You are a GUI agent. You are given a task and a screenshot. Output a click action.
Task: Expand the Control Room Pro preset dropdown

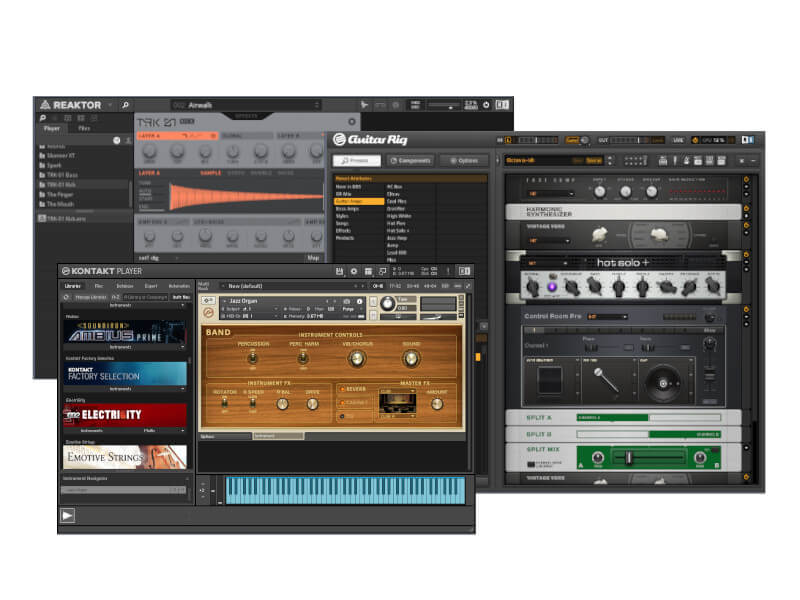tap(608, 317)
